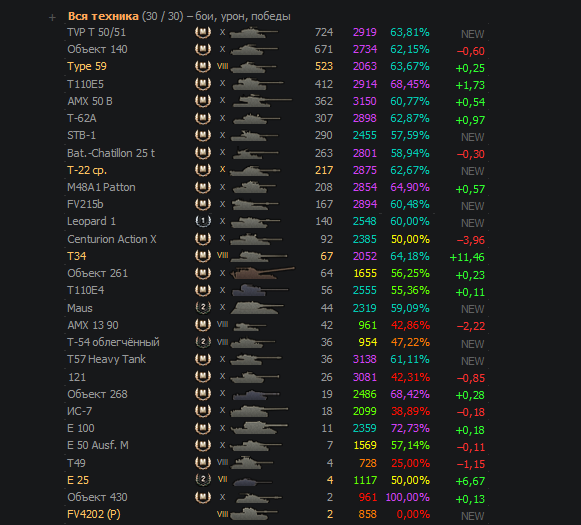Click the STB-1 tank silhouette
This screenshot has width=581, height=525.
coord(254,135)
